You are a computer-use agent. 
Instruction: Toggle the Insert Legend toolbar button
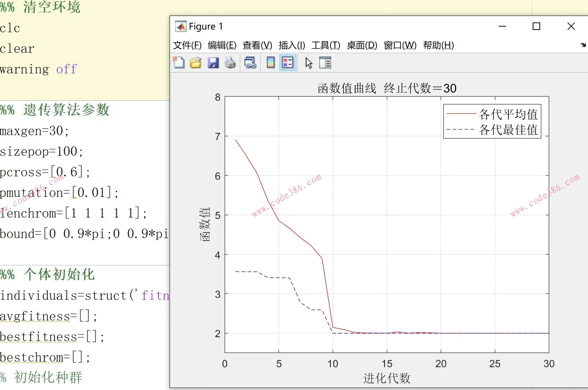[x=288, y=63]
